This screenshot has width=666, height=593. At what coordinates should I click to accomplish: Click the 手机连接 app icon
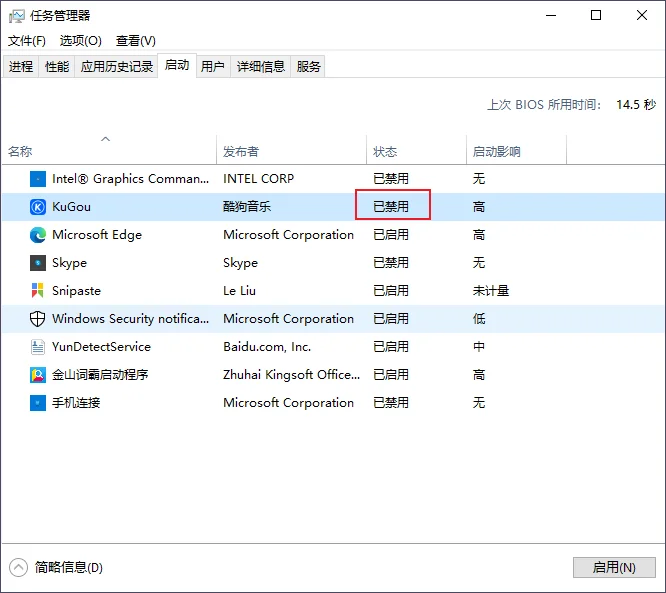pyautogui.click(x=38, y=403)
